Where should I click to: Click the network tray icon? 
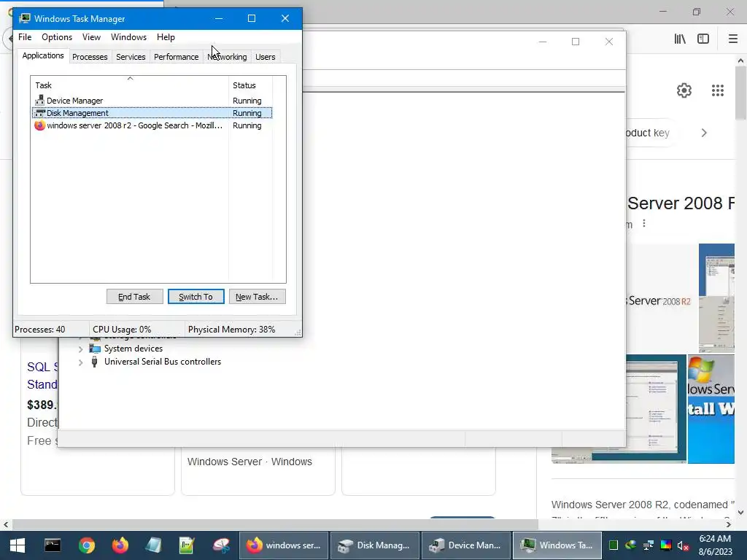click(x=649, y=545)
